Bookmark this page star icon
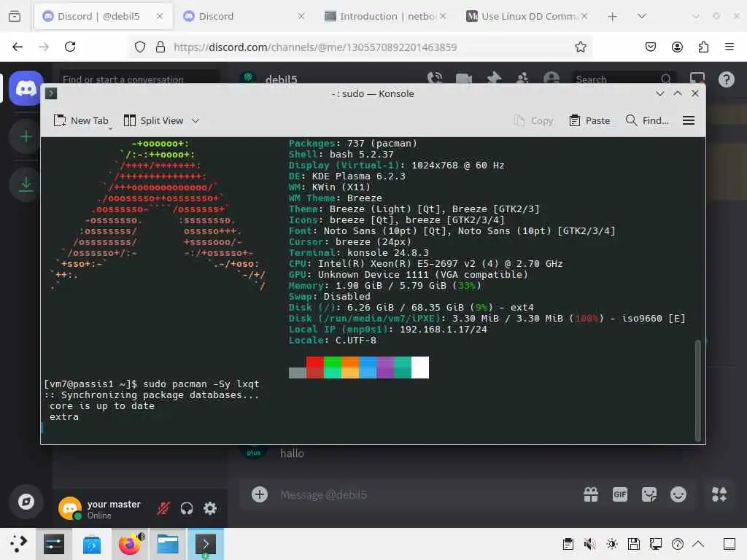 tap(580, 47)
